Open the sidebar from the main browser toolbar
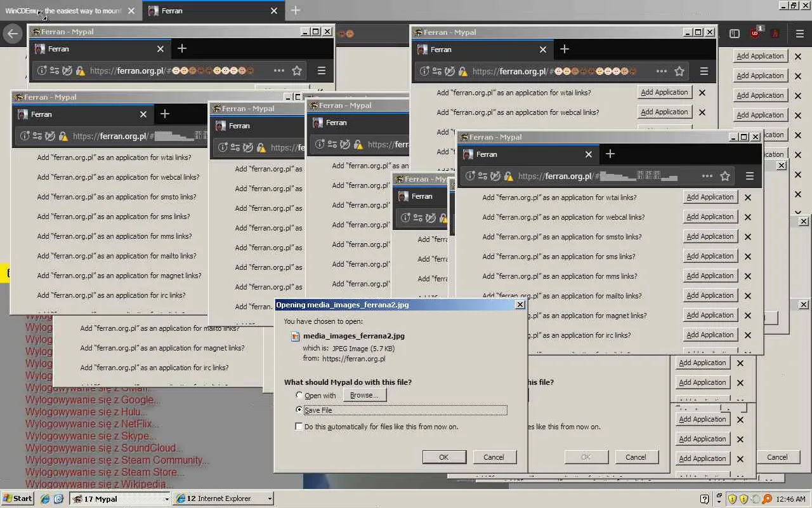This screenshot has height=508, width=812. pos(734,34)
